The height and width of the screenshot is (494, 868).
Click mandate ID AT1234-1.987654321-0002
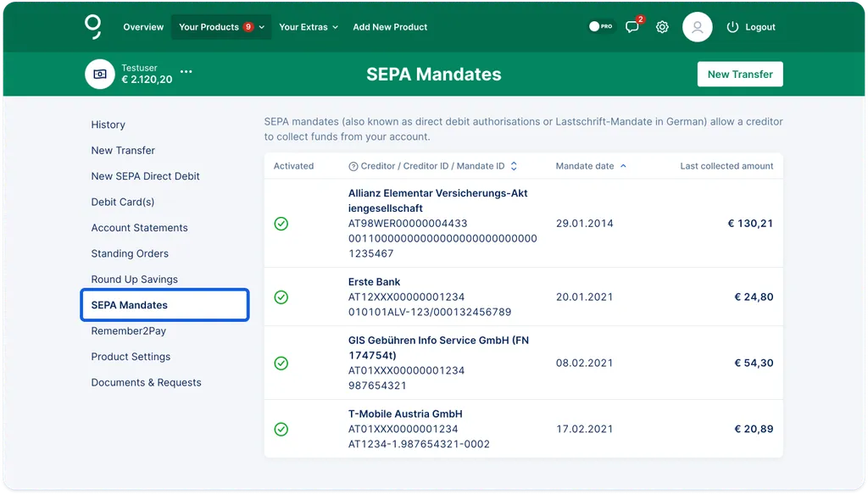click(x=419, y=444)
